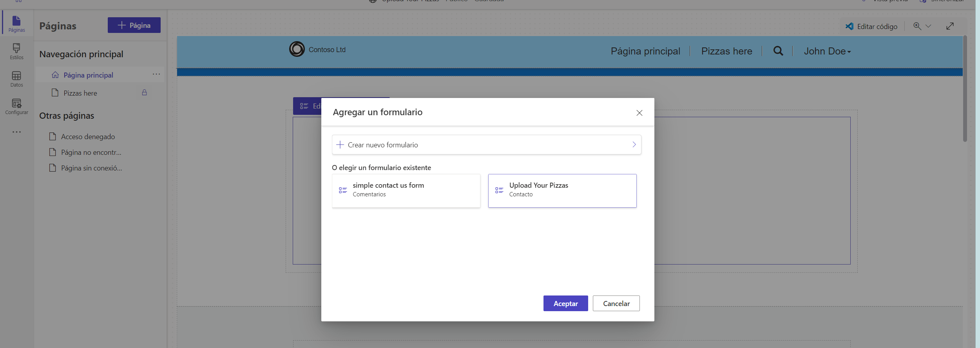Click the form edit toolbar icon behind dialog

tap(304, 106)
